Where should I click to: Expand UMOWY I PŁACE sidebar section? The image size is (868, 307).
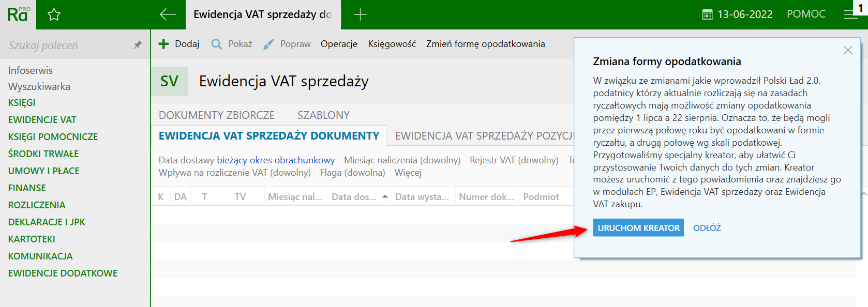pyautogui.click(x=43, y=171)
